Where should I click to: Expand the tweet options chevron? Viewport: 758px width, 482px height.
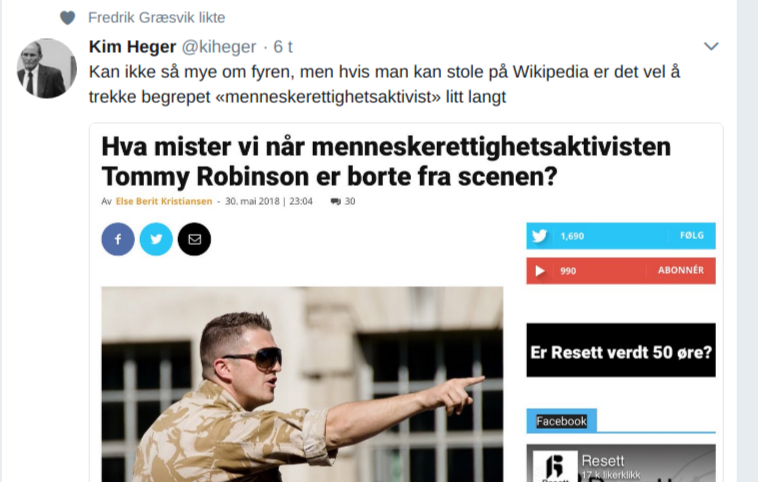(711, 46)
